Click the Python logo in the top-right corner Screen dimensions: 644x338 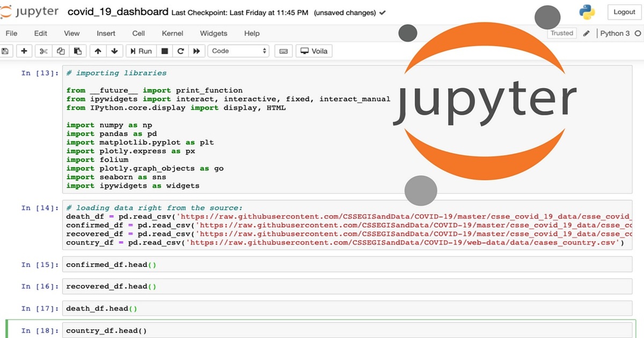(x=587, y=12)
